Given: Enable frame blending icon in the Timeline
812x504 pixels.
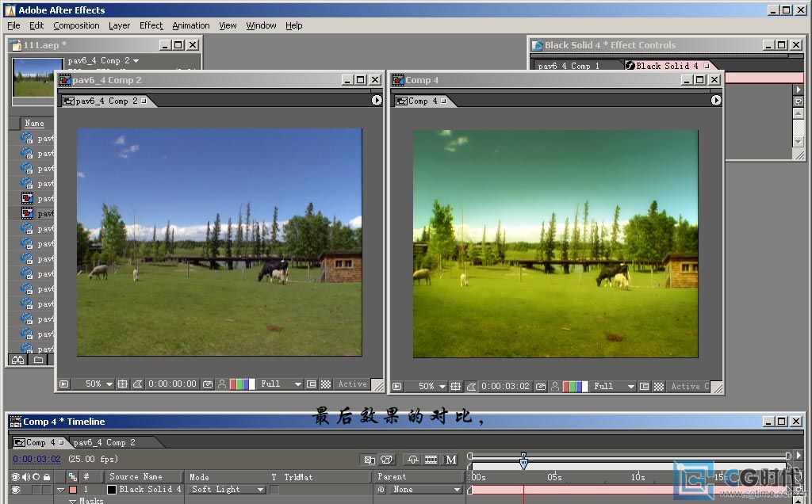Looking at the screenshot, I should [431, 460].
